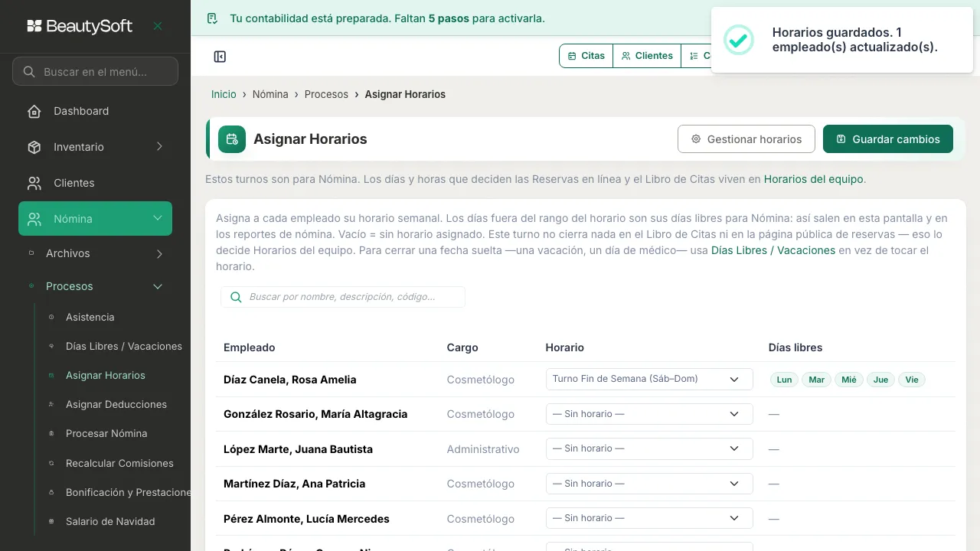
Task: Click the Clientes people icon in sidebar
Action: (x=34, y=183)
